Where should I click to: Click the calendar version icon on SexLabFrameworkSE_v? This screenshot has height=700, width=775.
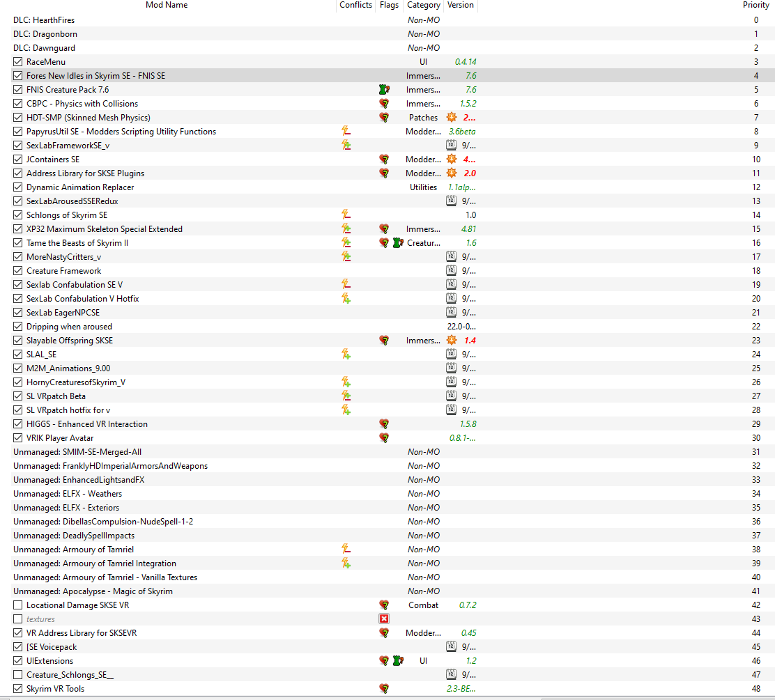tap(451, 146)
